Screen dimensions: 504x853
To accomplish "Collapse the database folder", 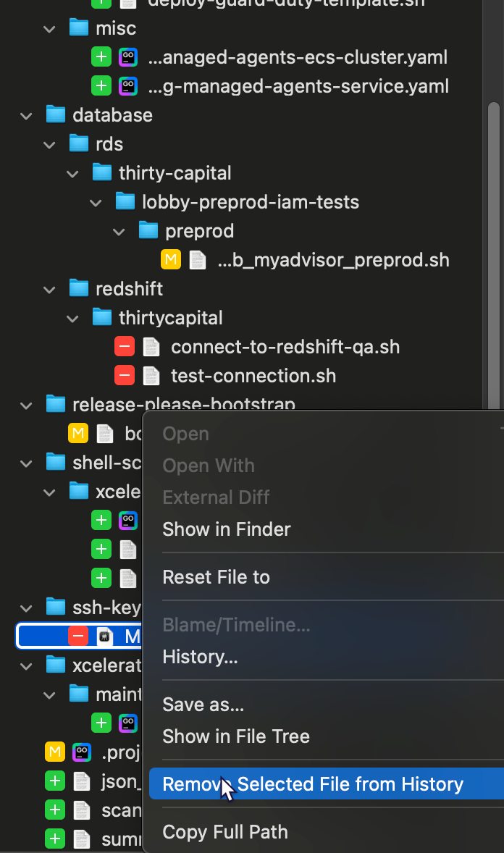I will point(27,115).
